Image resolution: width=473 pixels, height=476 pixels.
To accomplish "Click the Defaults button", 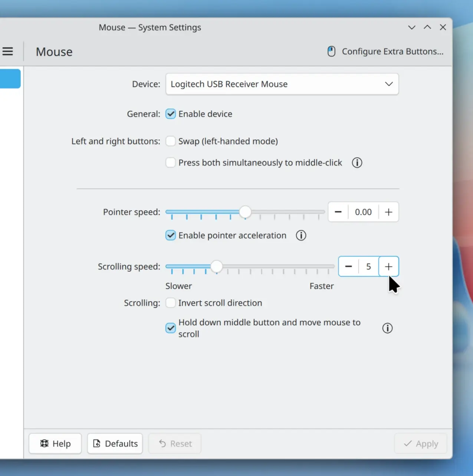I will (x=115, y=443).
